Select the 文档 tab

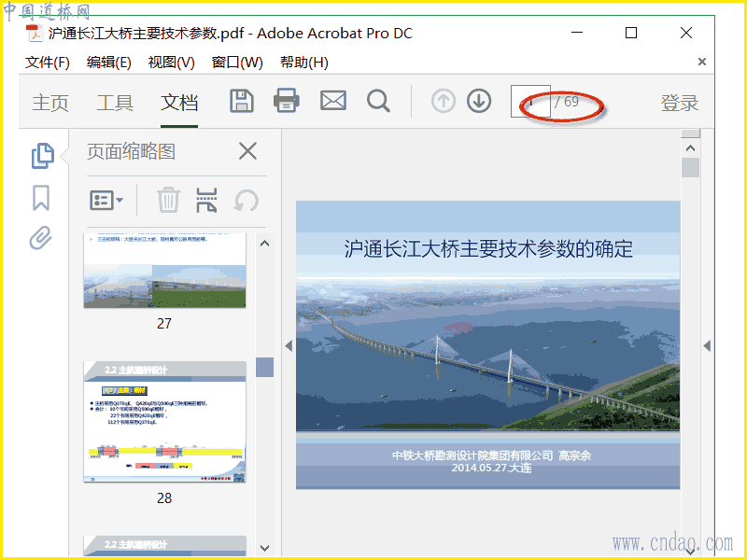click(x=179, y=103)
